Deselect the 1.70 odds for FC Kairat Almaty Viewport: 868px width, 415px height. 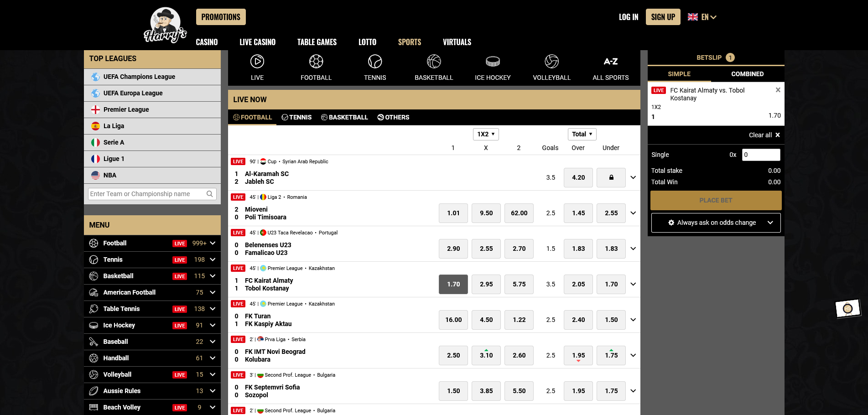(453, 284)
